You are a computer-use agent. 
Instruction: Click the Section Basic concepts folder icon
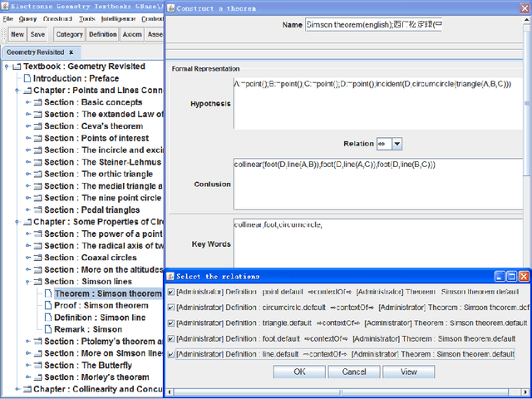tap(38, 102)
